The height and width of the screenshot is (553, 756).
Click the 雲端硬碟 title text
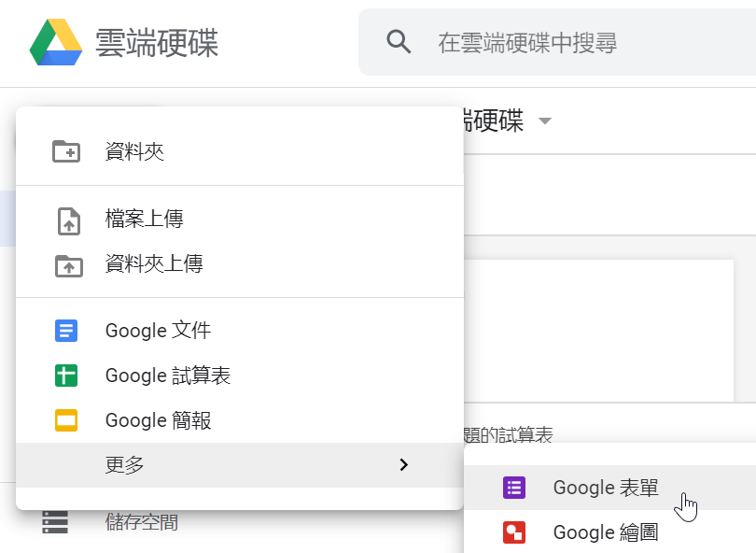pyautogui.click(x=157, y=43)
